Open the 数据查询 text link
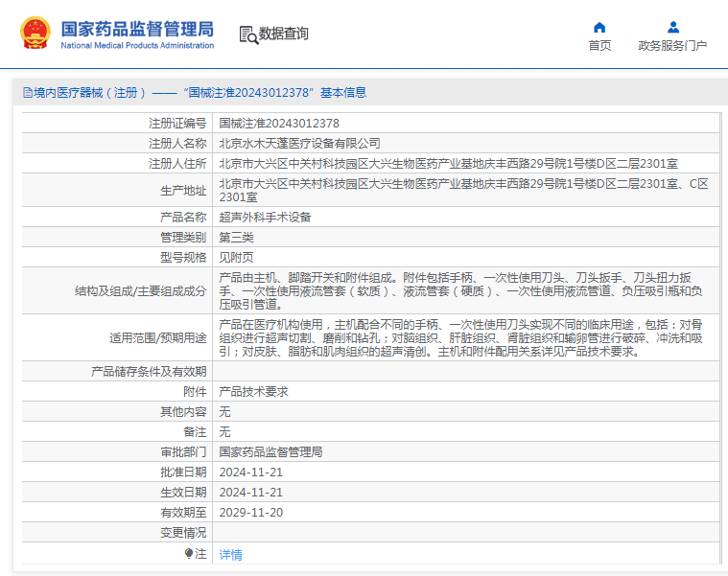The width and height of the screenshot is (728, 576). click(x=284, y=35)
